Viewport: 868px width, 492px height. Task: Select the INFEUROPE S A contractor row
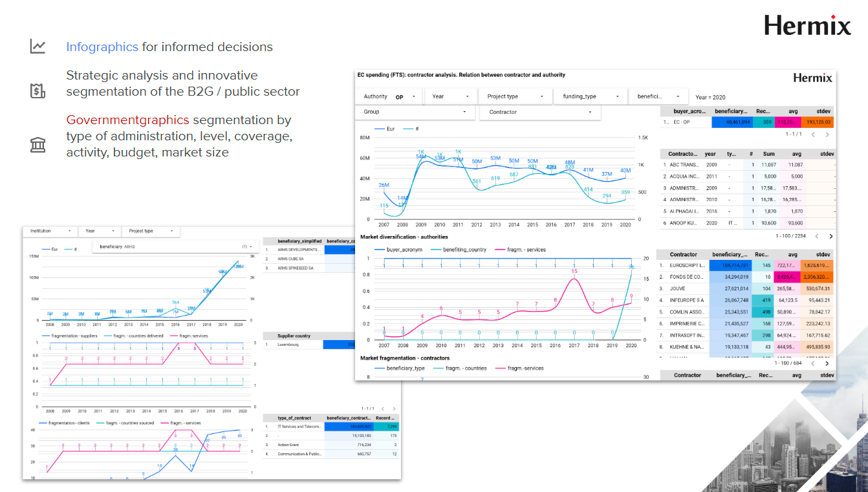pyautogui.click(x=746, y=300)
